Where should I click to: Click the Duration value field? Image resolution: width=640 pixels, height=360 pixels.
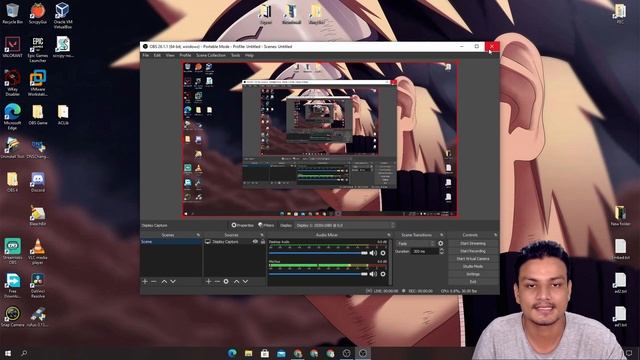[424, 251]
